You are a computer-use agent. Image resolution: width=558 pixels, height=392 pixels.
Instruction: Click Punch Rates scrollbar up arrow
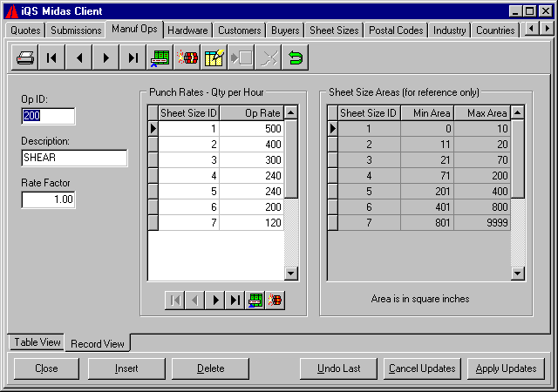point(291,112)
